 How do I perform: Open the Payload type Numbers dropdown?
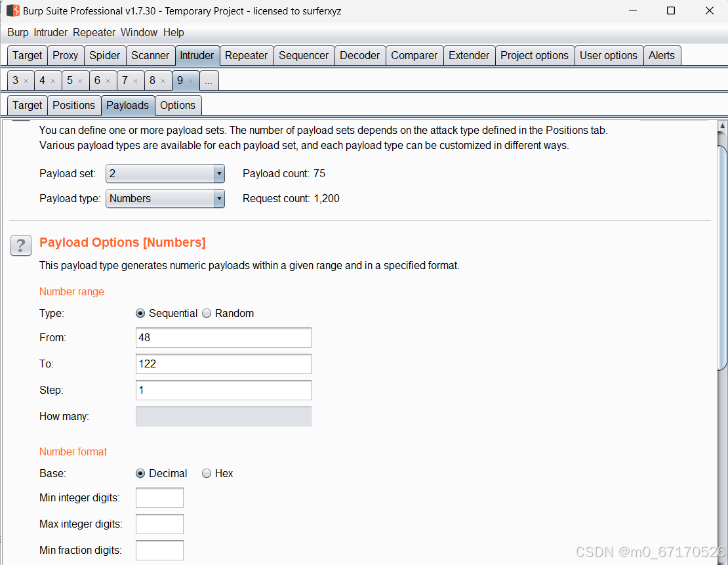165,198
